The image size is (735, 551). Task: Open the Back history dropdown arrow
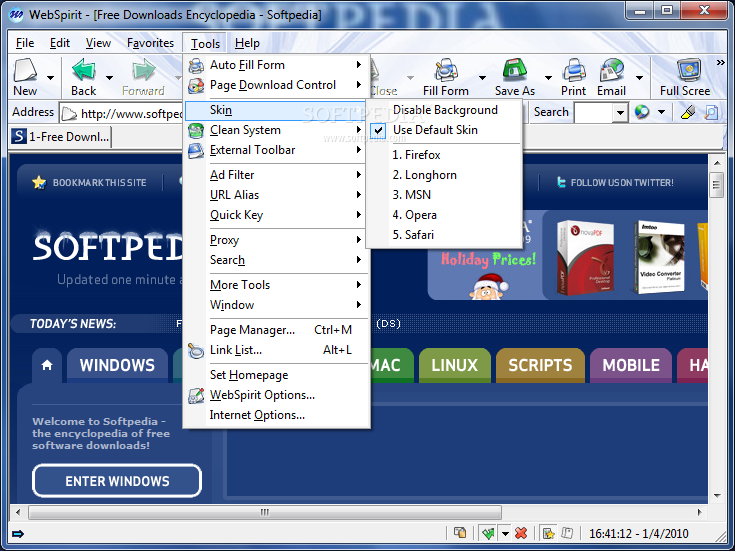pyautogui.click(x=109, y=78)
